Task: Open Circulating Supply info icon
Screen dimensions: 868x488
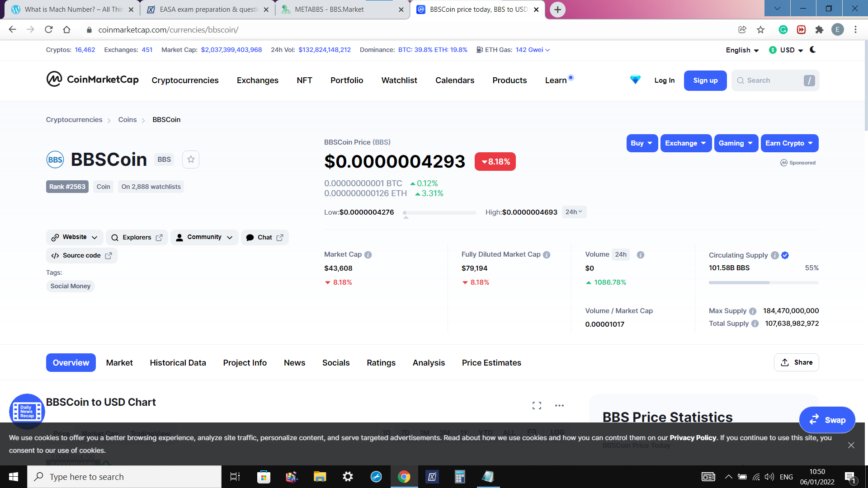Action: [x=775, y=255]
